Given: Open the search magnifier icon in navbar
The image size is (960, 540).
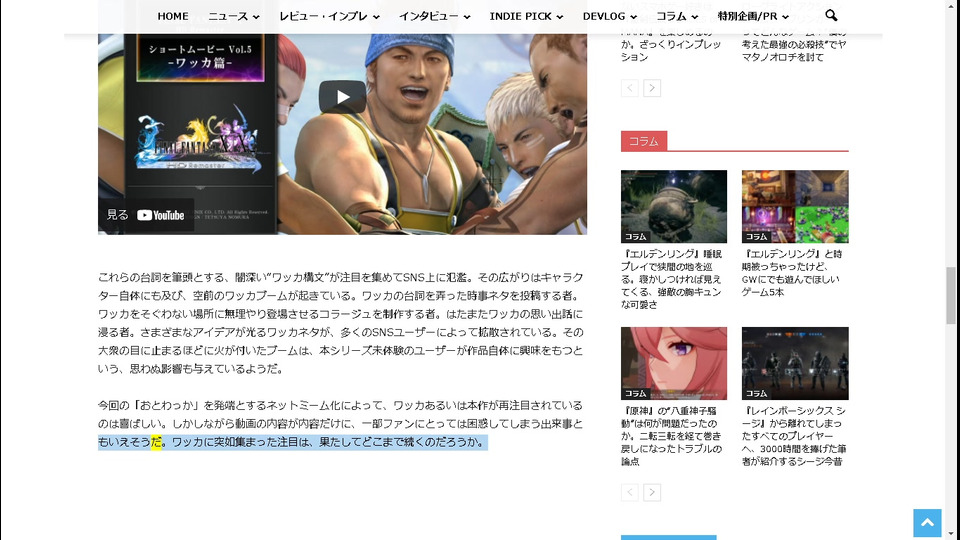Looking at the screenshot, I should pyautogui.click(x=831, y=15).
